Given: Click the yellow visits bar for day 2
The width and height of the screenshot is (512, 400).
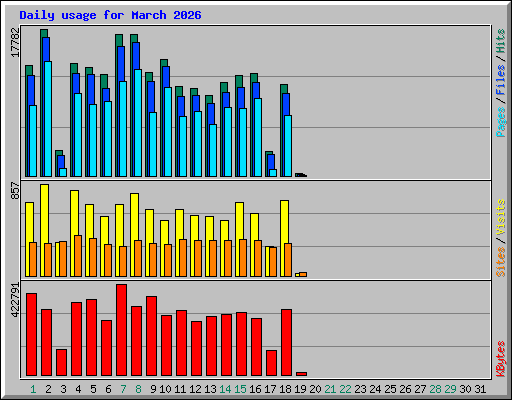Looking at the screenshot, I should coord(44,230).
